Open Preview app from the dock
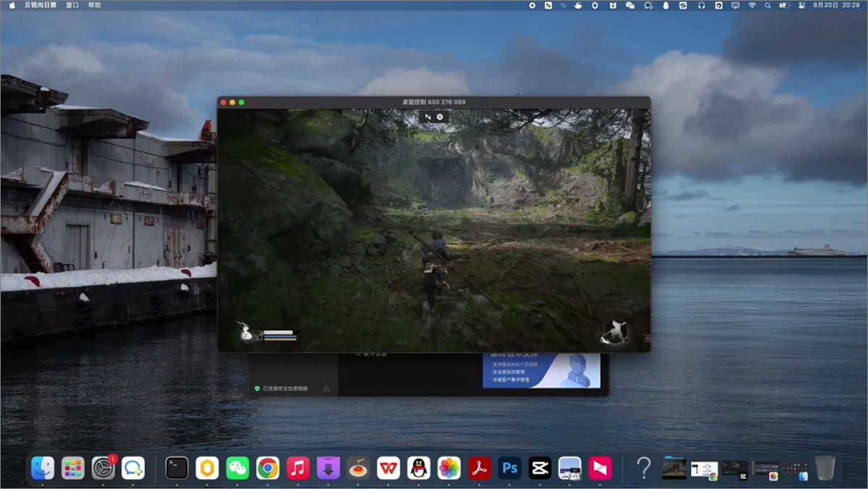 (x=570, y=468)
